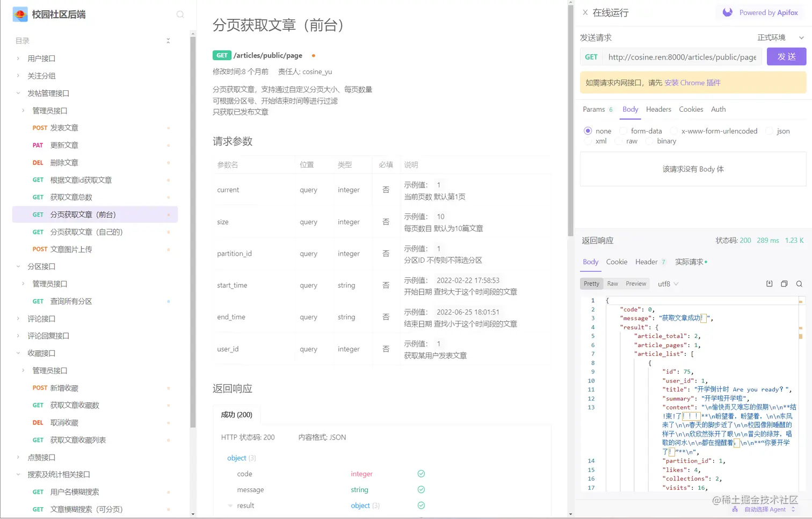Select the xml body type
812x519 pixels.
[588, 141]
